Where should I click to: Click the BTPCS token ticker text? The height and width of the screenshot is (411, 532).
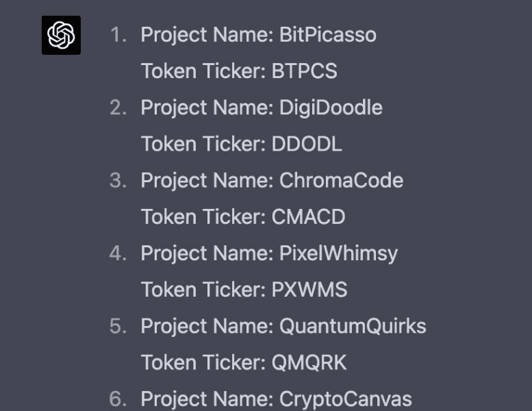pyautogui.click(x=304, y=71)
